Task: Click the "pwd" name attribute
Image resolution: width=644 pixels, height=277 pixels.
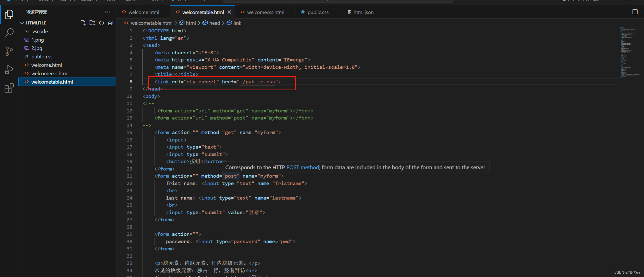Action: pos(285,242)
